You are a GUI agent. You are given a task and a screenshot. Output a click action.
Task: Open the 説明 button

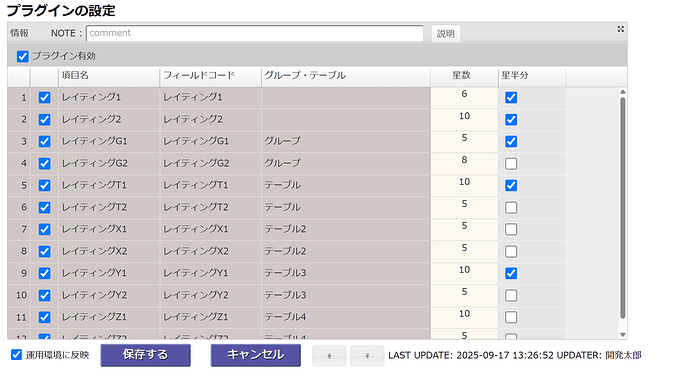click(446, 34)
